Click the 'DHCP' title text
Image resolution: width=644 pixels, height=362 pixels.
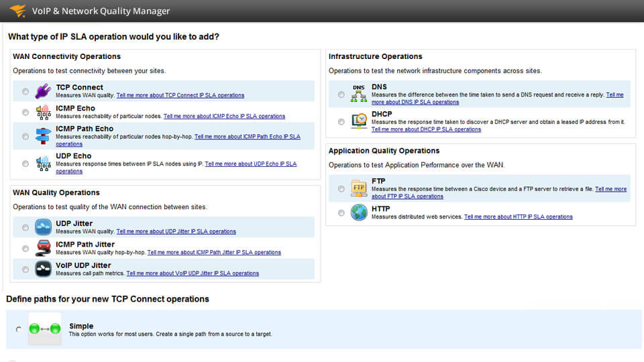tap(382, 114)
